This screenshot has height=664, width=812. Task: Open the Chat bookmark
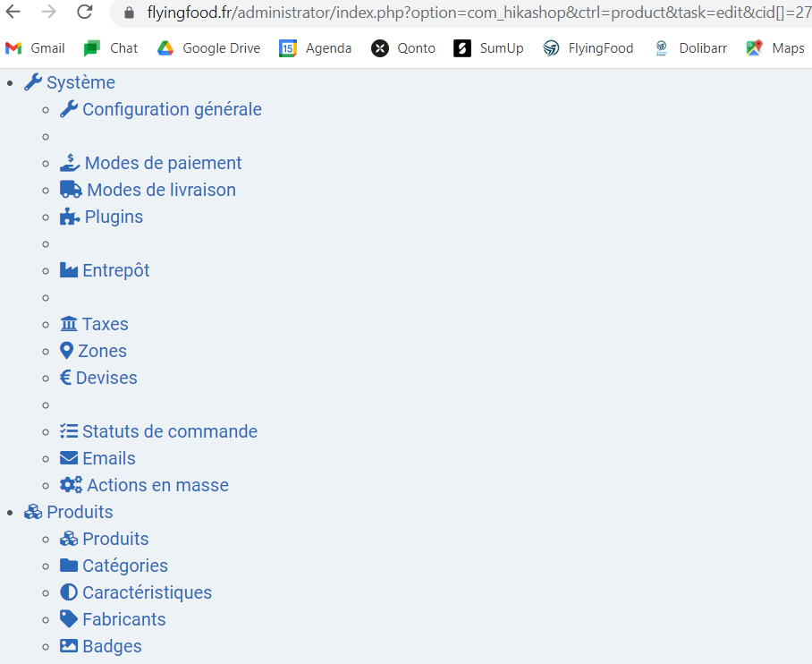pos(111,48)
